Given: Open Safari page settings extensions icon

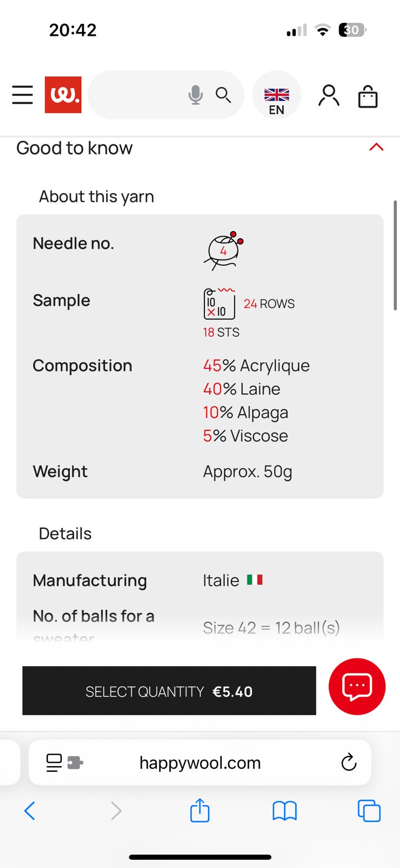Looking at the screenshot, I should point(64,762).
